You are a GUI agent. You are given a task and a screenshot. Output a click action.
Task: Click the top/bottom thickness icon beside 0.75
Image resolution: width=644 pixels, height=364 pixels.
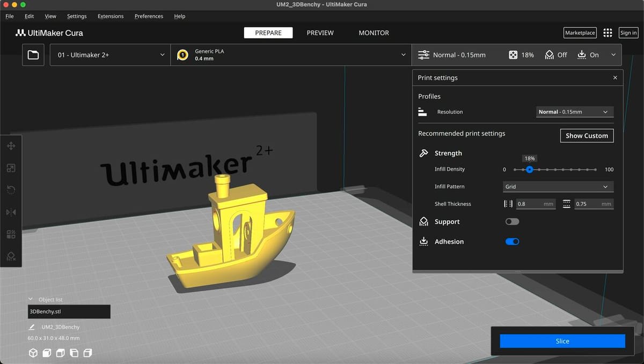[x=567, y=204]
